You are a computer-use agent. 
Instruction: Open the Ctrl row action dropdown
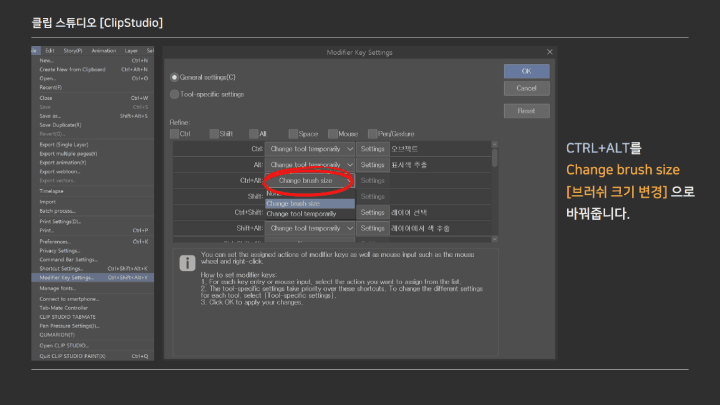point(309,149)
